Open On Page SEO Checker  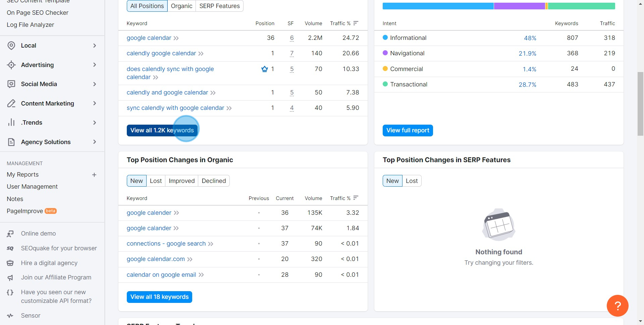(38, 13)
